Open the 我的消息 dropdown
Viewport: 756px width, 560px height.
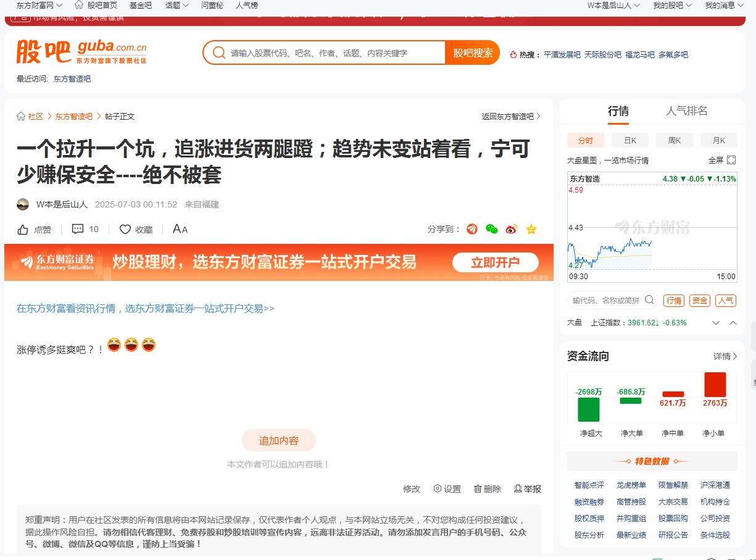coord(724,5)
